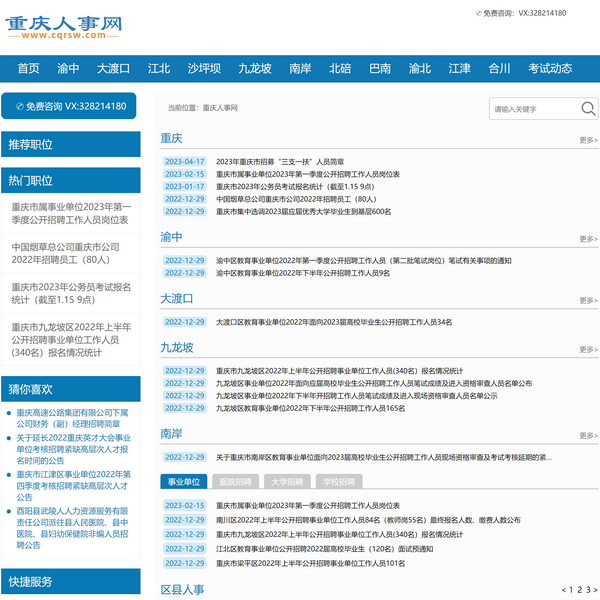Go to next page arrow in pagination
The height and width of the screenshot is (600, 600).
click(x=594, y=590)
